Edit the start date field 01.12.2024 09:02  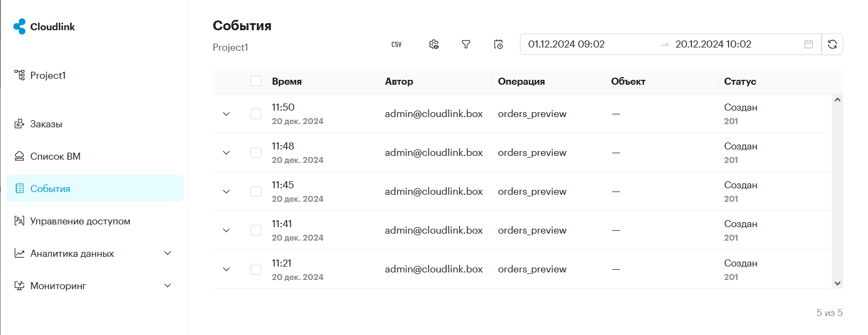[566, 44]
